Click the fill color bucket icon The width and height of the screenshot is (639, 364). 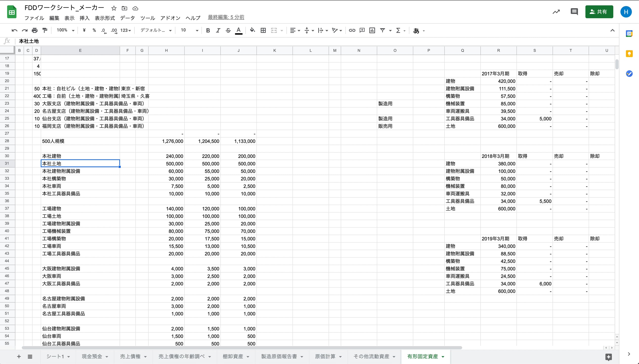(252, 31)
